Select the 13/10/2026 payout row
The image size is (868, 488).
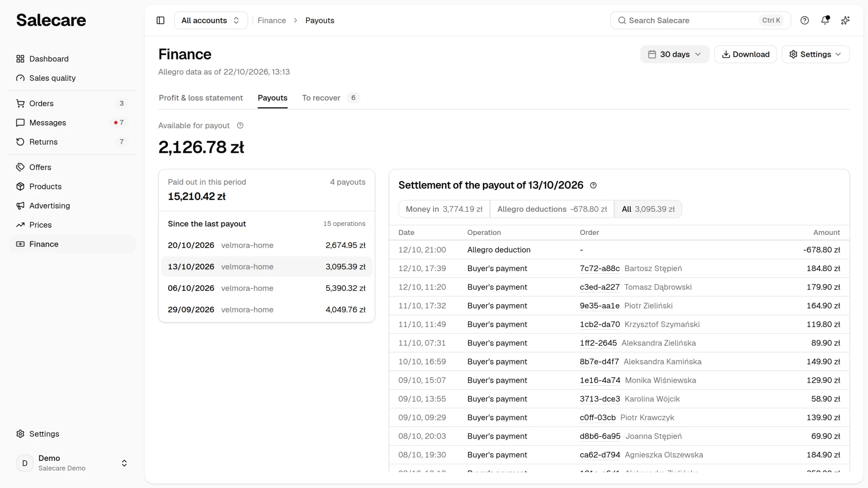pos(267,267)
